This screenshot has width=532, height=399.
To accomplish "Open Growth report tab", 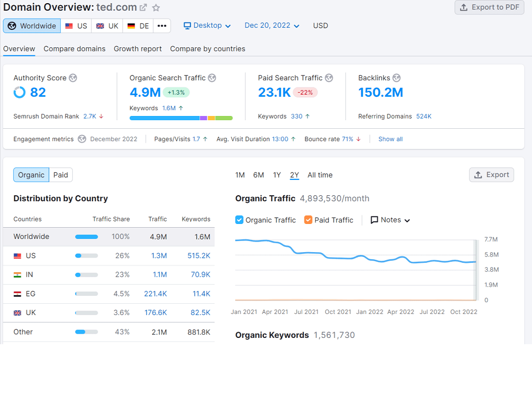I will tap(137, 49).
